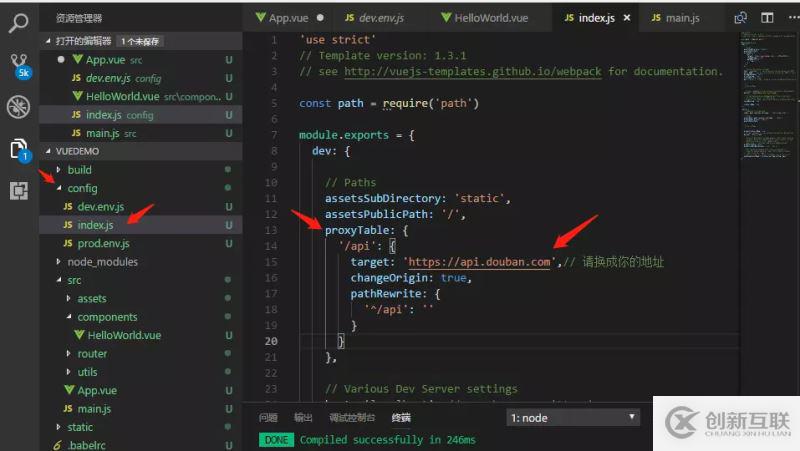Click the code minimap overview
The height and width of the screenshot is (451, 800).
click(x=768, y=95)
